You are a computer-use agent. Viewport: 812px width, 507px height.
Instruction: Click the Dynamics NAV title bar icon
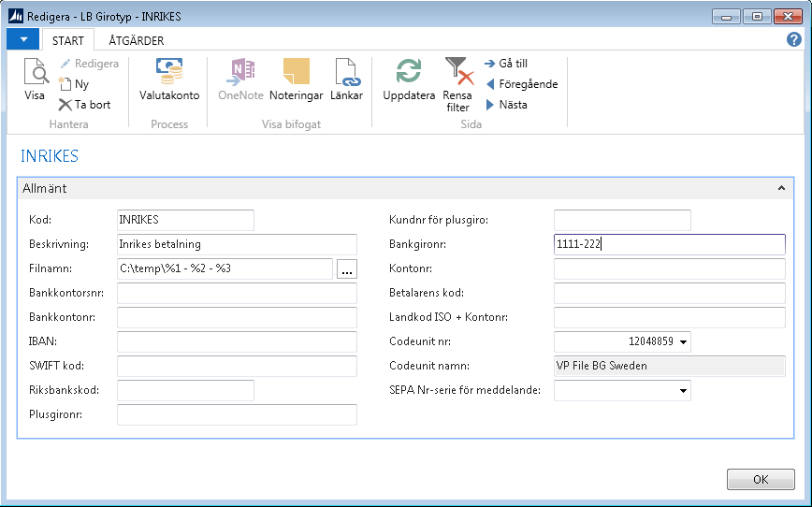(16, 16)
